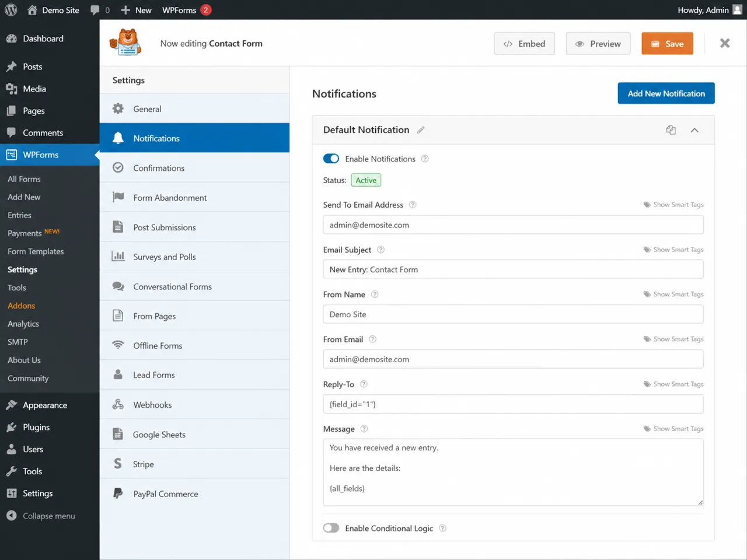This screenshot has width=747, height=560.
Task: Open comments bubble in admin bar
Action: [x=100, y=10]
